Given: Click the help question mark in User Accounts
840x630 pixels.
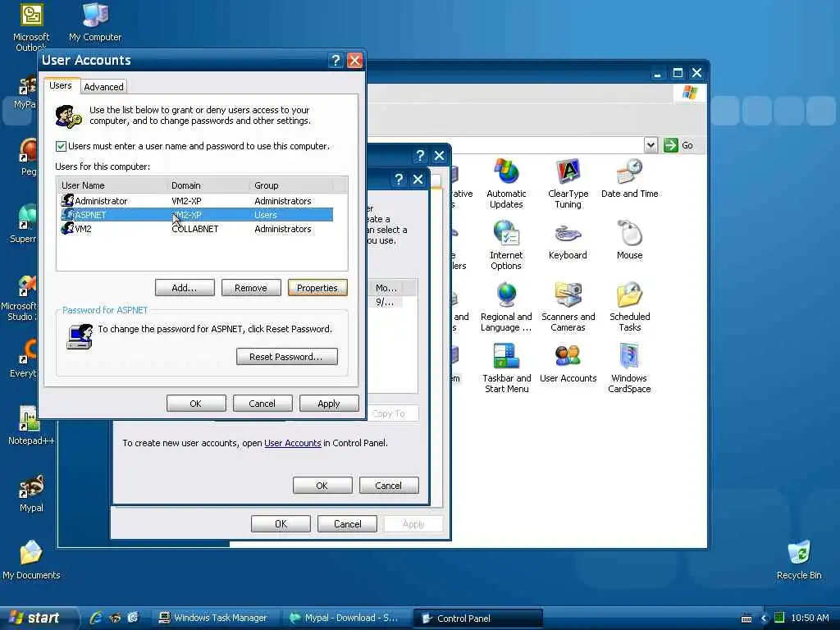Looking at the screenshot, I should click(336, 60).
